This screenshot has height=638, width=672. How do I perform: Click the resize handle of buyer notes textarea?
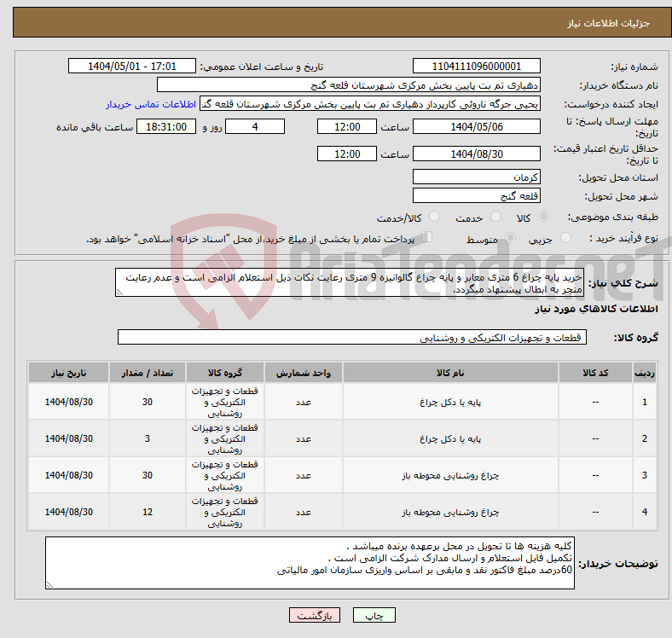point(49,584)
